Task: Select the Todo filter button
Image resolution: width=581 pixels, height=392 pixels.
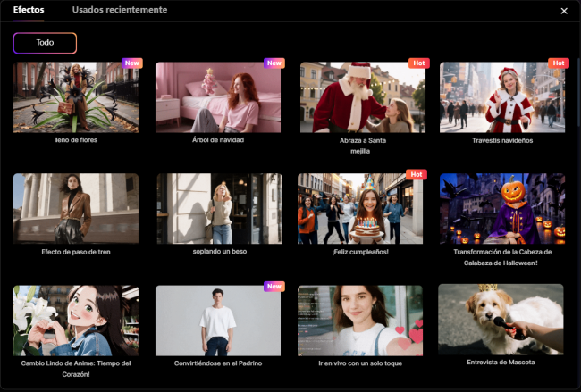Action: pos(45,43)
